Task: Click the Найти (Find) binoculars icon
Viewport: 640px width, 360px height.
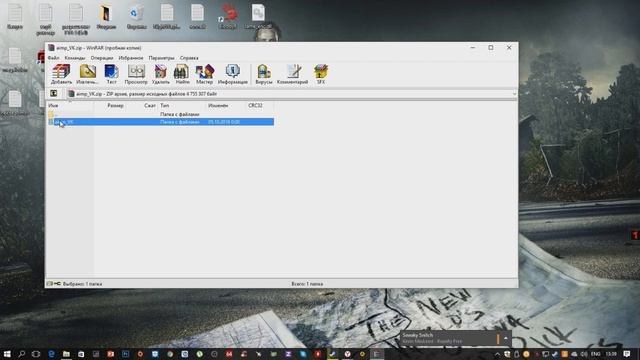Action: pos(182,74)
